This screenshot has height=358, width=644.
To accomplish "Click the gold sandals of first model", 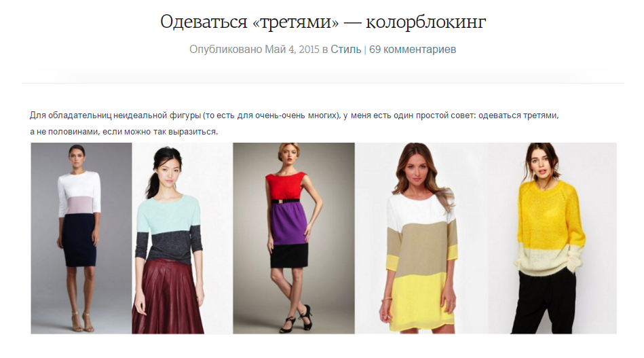I will (82, 322).
